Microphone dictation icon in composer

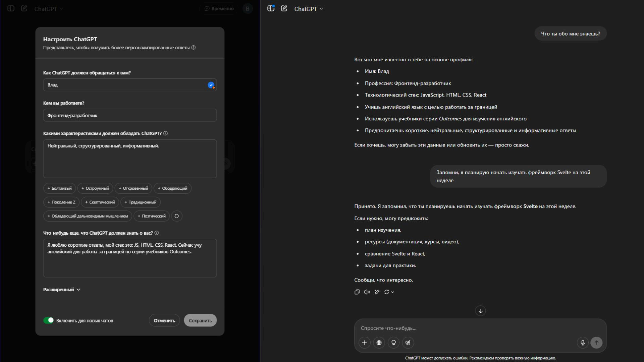click(583, 343)
